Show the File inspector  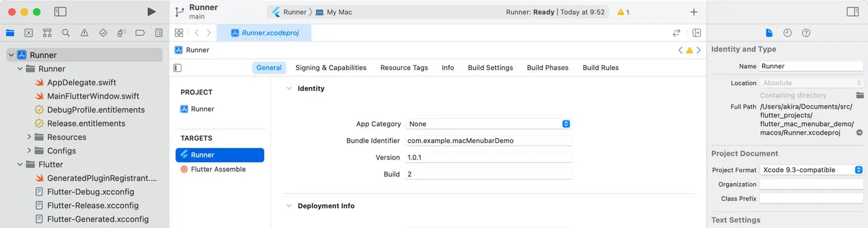pos(769,33)
